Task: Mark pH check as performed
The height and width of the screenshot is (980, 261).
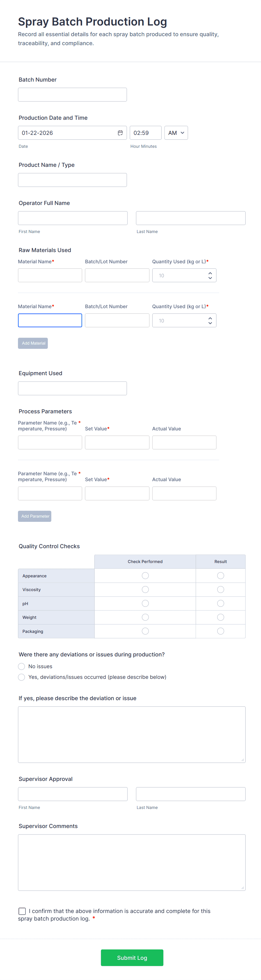Action: coord(145,603)
